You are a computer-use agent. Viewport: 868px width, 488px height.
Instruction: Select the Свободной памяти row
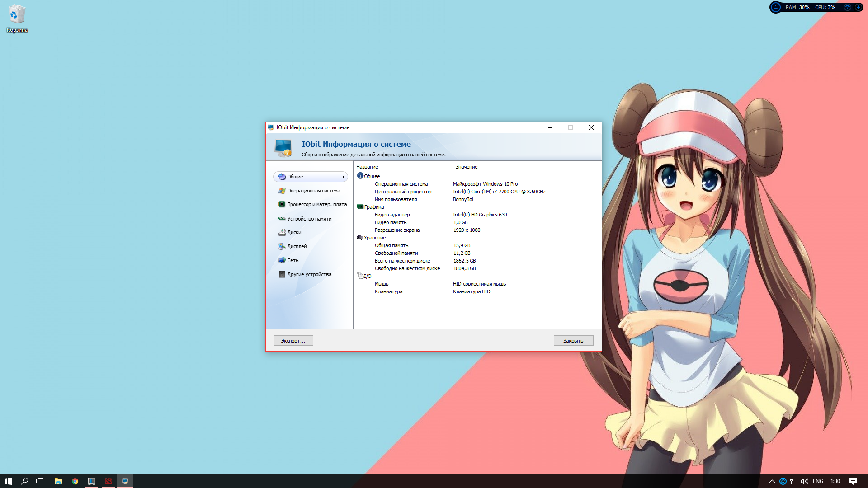click(477, 253)
